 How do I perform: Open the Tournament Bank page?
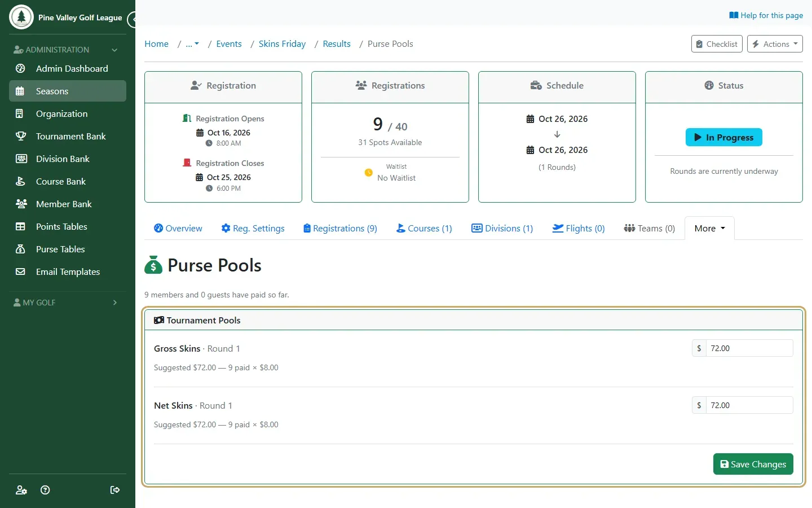point(68,136)
